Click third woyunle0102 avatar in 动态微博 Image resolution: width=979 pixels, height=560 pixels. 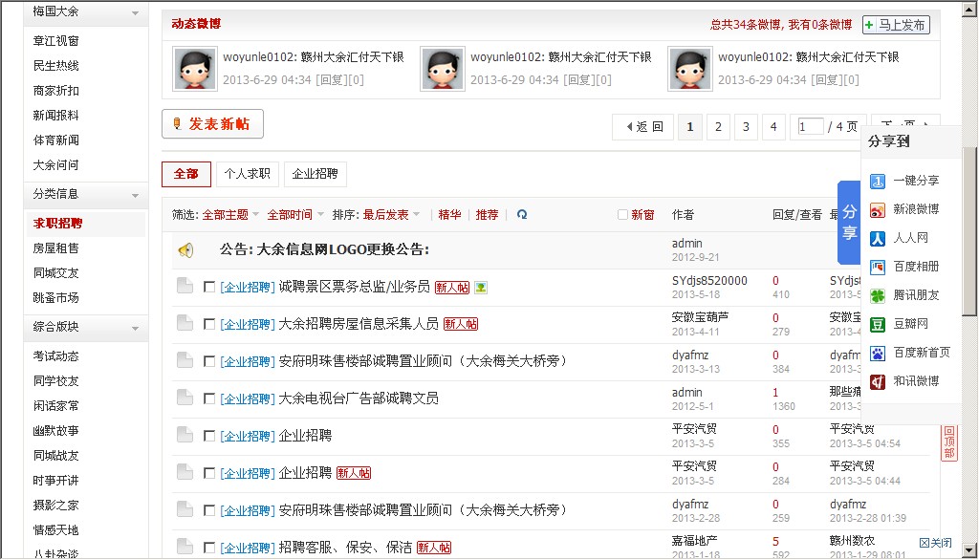pyautogui.click(x=690, y=69)
